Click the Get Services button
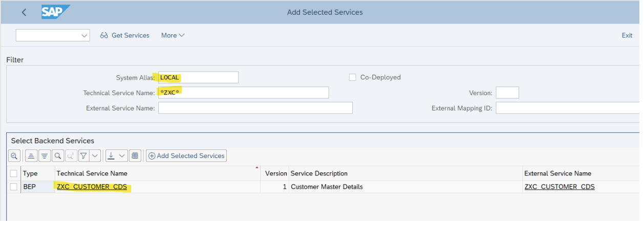The height and width of the screenshot is (226, 644). pos(125,35)
